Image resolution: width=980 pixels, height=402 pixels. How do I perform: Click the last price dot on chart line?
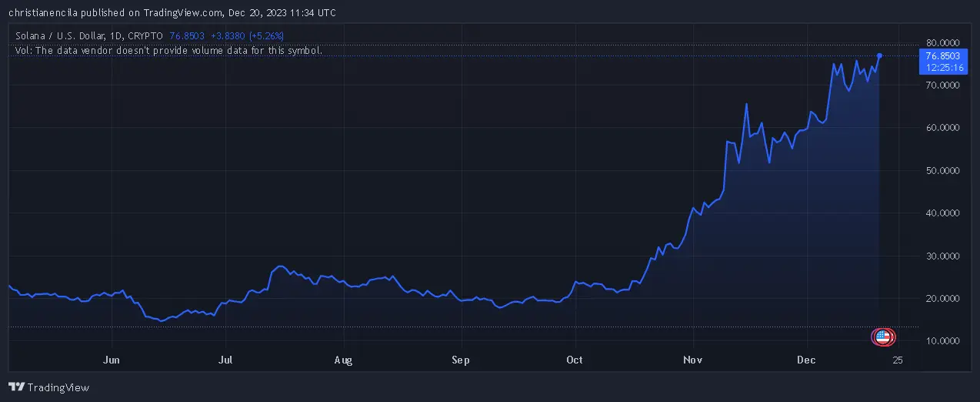[x=879, y=55]
